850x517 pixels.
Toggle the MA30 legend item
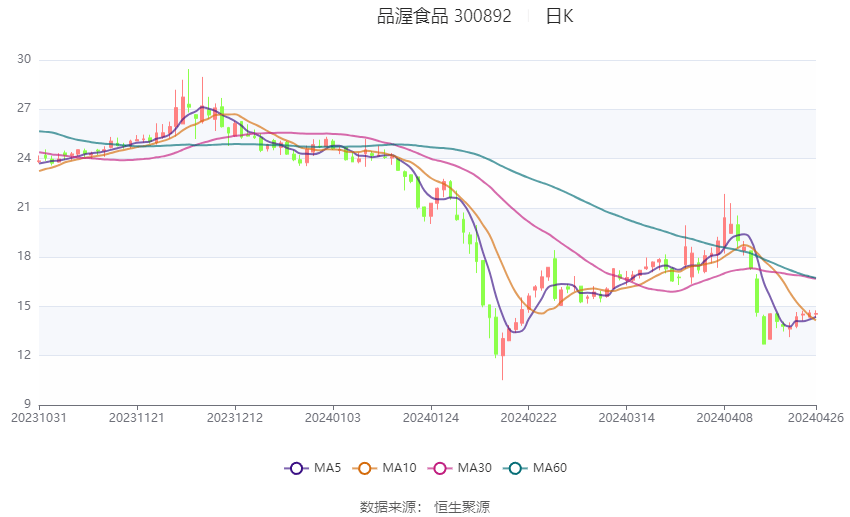pyautogui.click(x=460, y=468)
